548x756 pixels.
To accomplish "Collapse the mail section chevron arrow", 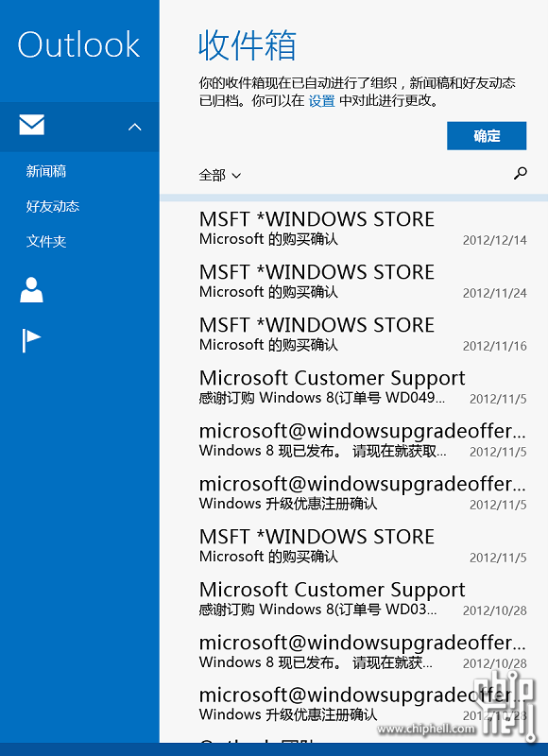I will pyautogui.click(x=135, y=127).
